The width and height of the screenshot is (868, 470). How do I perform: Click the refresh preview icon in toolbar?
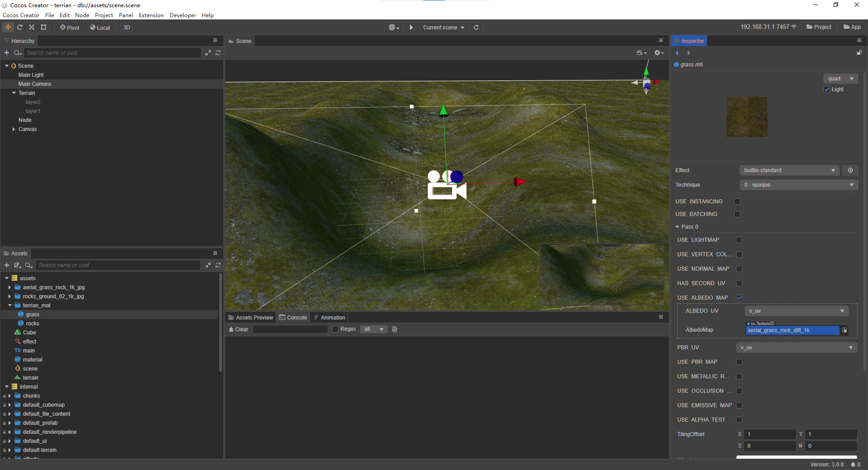pyautogui.click(x=476, y=28)
